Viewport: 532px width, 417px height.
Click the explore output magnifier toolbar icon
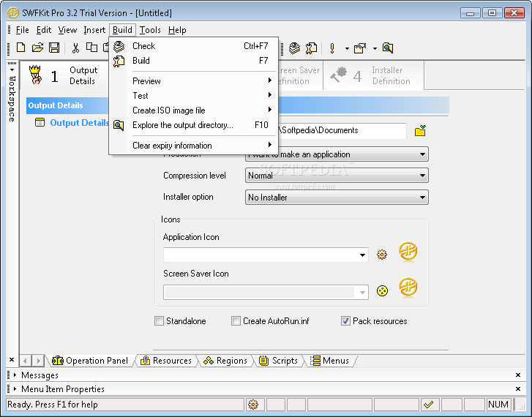pos(388,48)
